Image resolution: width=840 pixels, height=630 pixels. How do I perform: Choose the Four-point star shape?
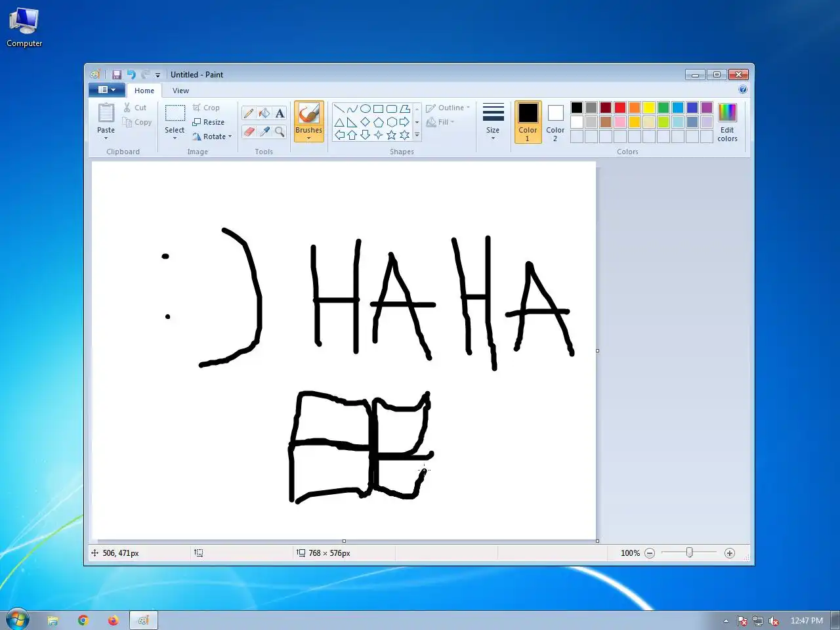click(x=379, y=135)
